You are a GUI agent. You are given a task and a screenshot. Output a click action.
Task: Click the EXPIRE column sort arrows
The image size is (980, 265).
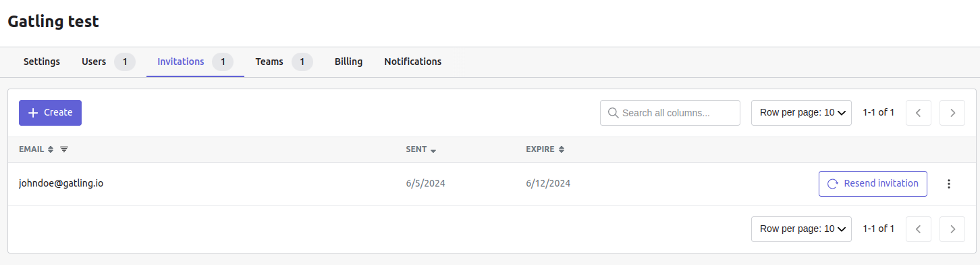click(561, 149)
